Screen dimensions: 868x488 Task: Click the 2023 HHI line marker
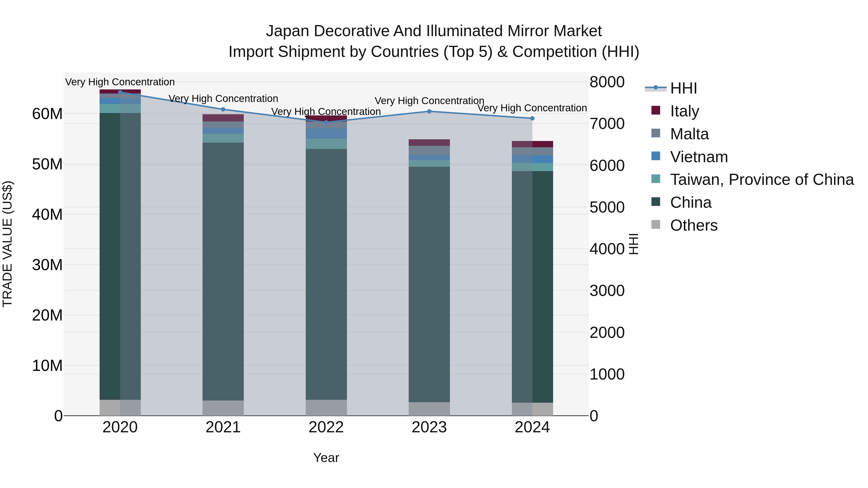click(x=429, y=112)
